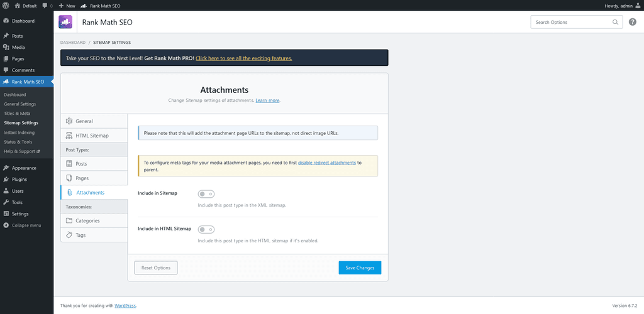The height and width of the screenshot is (314, 644).
Task: Toggle Include in HTML Sitemap switch
Action: point(206,230)
